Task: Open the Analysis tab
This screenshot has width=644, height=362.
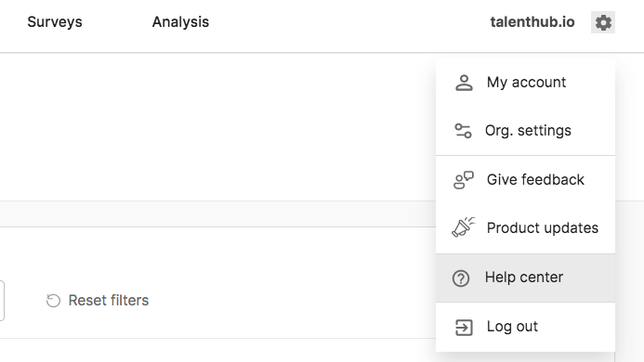Action: [x=180, y=21]
